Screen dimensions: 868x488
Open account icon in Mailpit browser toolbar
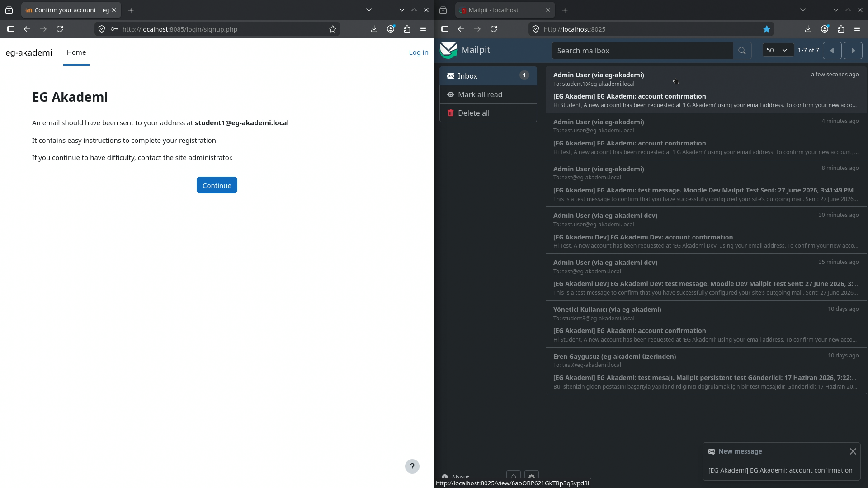(825, 29)
